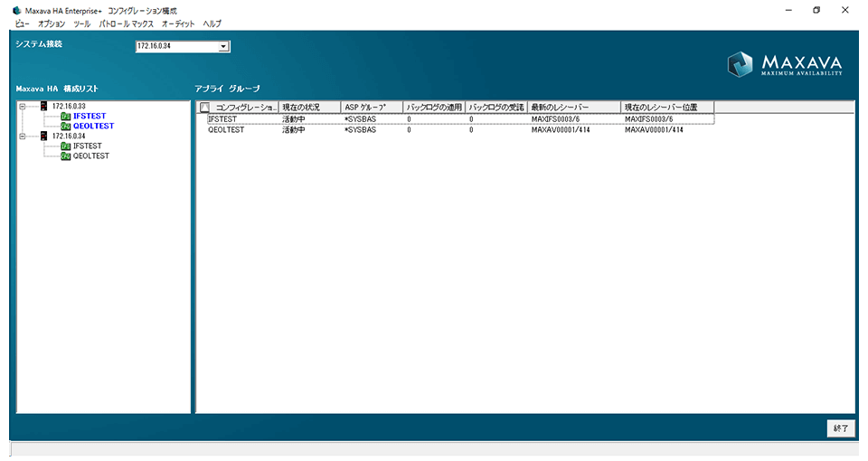Sort by 最新のレシーバー column header
This screenshot has height=461, width=868.
pyautogui.click(x=574, y=108)
